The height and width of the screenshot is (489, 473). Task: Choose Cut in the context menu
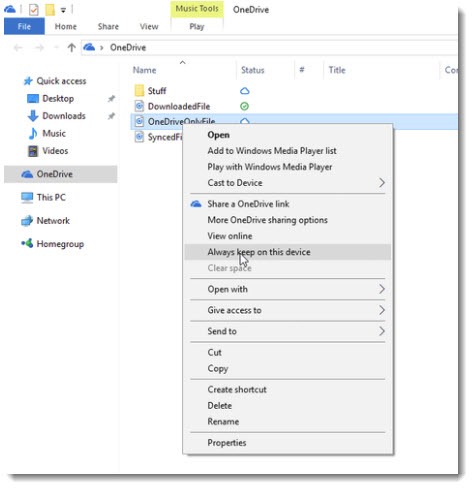pyautogui.click(x=214, y=353)
